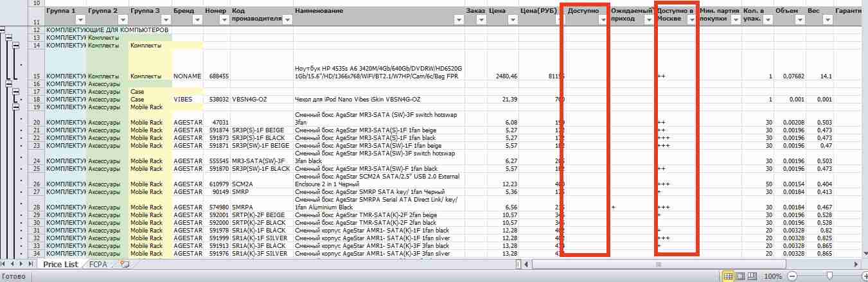Viewport: 868px width, 282px height.
Task: Switch to the FCPA sheet tab
Action: 98,264
